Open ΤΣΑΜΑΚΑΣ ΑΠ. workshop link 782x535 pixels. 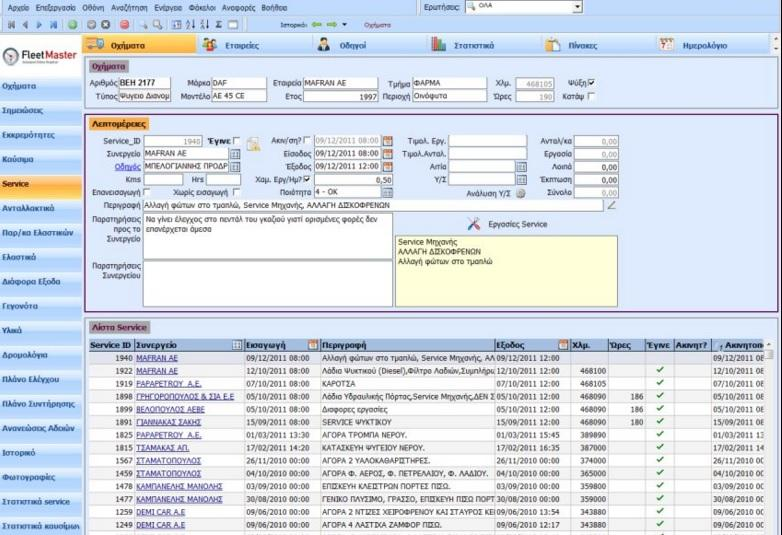click(x=163, y=448)
